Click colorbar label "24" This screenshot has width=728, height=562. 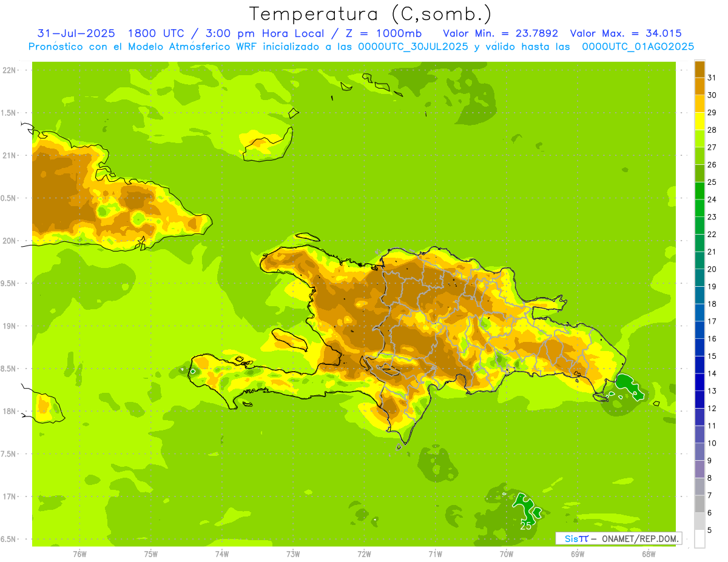coord(712,199)
